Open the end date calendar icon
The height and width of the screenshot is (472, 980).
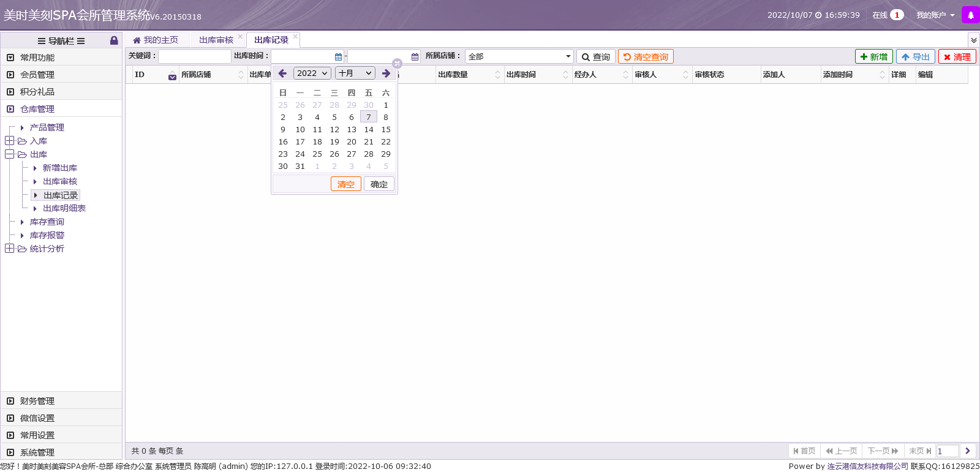pyautogui.click(x=415, y=57)
